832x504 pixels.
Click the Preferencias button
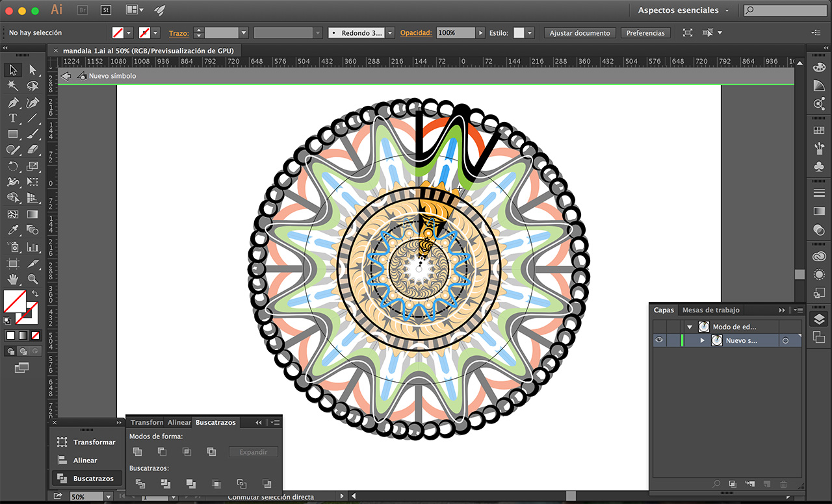coord(645,32)
